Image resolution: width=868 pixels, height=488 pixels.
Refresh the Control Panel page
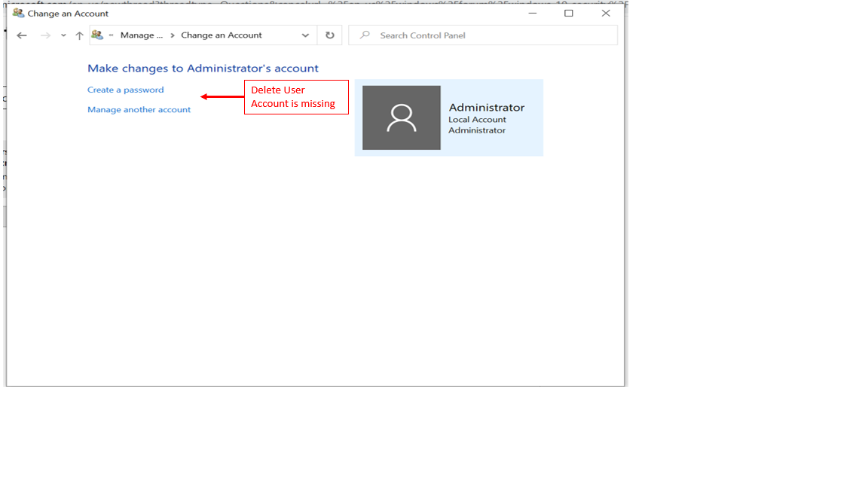tap(330, 35)
